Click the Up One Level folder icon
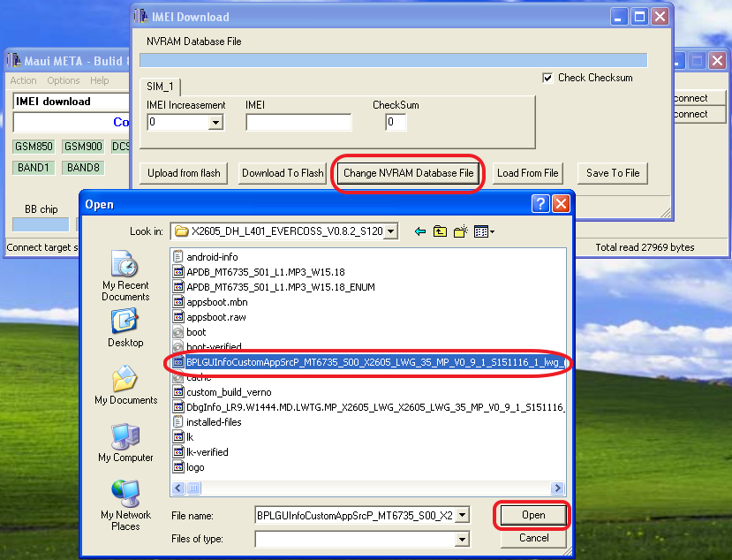The width and height of the screenshot is (732, 560). tap(440, 231)
